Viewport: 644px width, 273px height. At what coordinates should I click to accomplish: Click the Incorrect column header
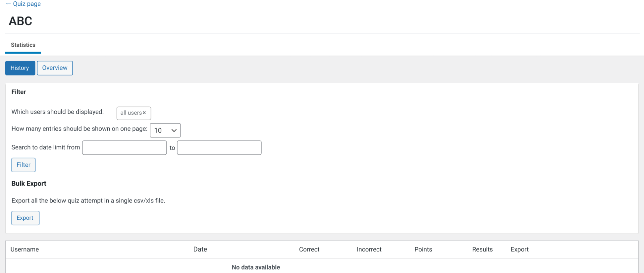(x=369, y=249)
